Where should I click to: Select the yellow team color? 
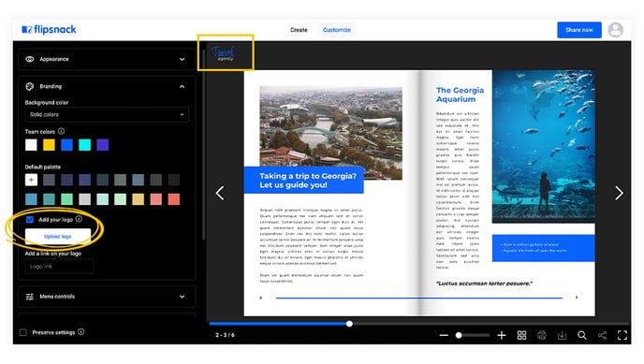(49, 145)
